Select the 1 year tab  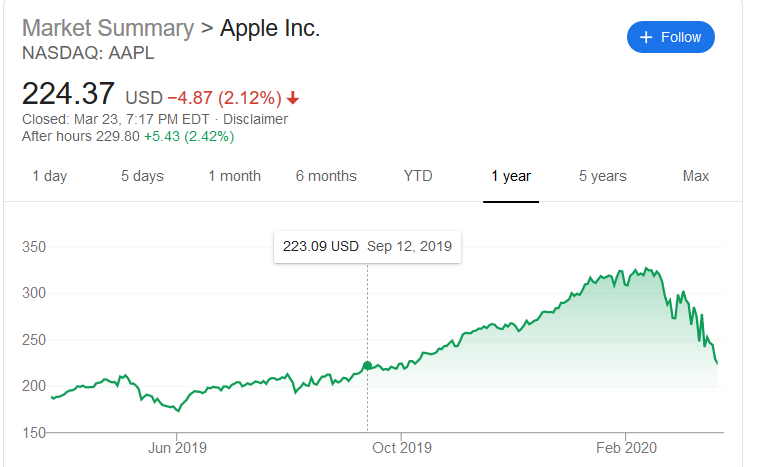click(x=511, y=176)
